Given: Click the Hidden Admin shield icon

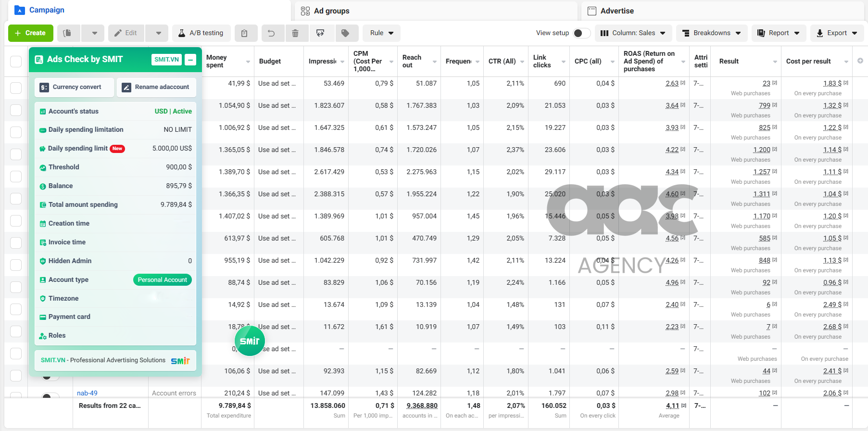Looking at the screenshot, I should coord(43,261).
